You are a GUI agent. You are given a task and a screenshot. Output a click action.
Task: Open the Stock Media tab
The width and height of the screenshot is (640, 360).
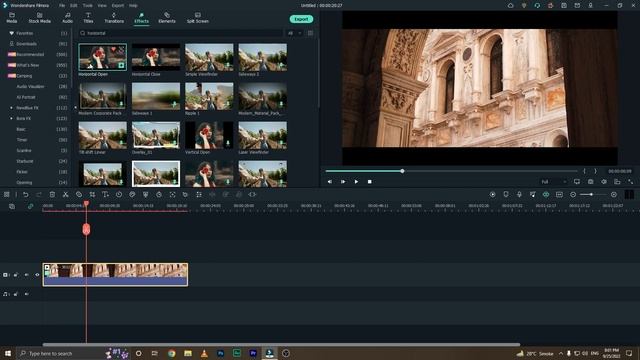click(40, 18)
